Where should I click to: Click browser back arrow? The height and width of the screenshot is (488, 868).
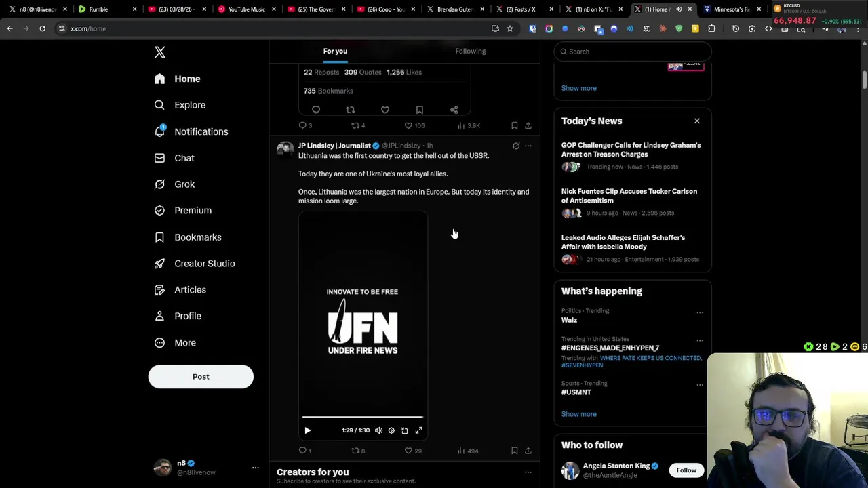pyautogui.click(x=9, y=28)
